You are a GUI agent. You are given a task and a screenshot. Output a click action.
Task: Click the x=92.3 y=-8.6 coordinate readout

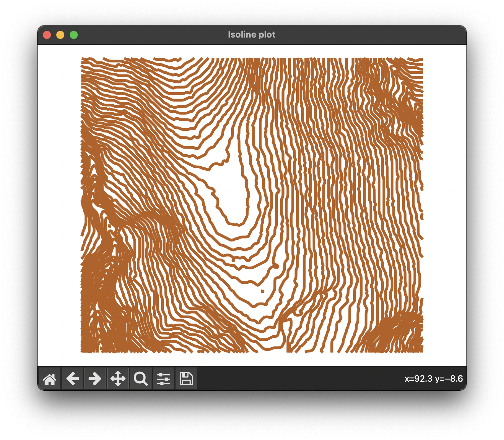434,379
